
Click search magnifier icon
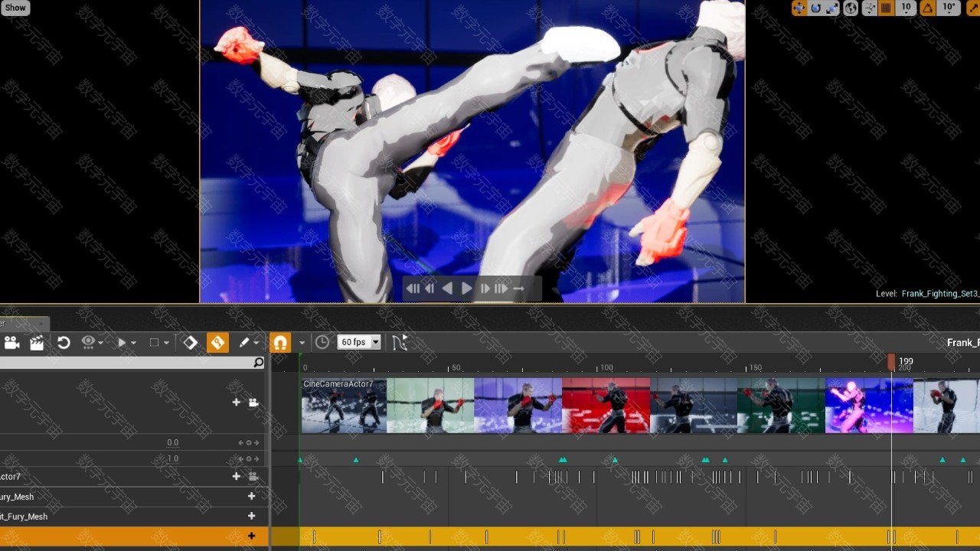(259, 363)
